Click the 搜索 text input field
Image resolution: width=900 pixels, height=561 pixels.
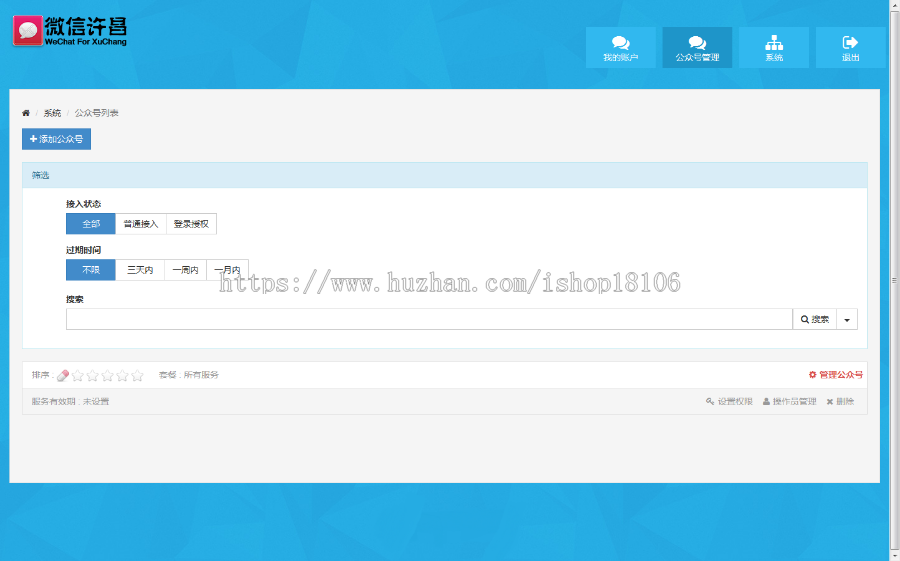(429, 319)
